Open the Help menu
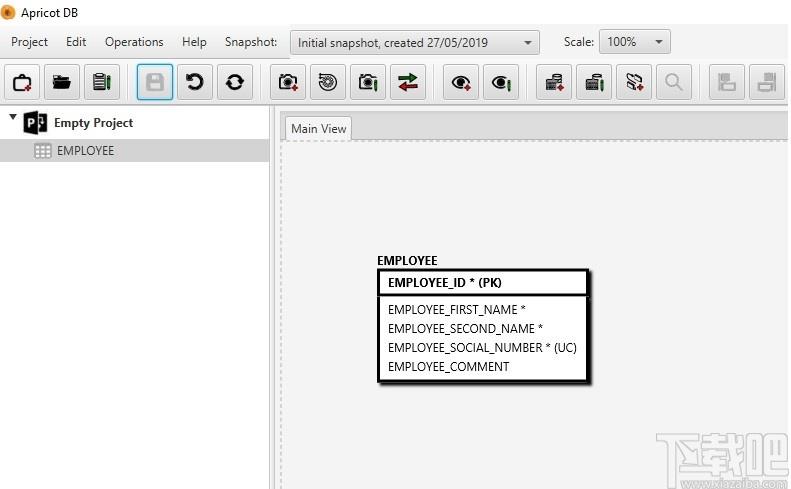This screenshot has width=791, height=489. coord(194,42)
